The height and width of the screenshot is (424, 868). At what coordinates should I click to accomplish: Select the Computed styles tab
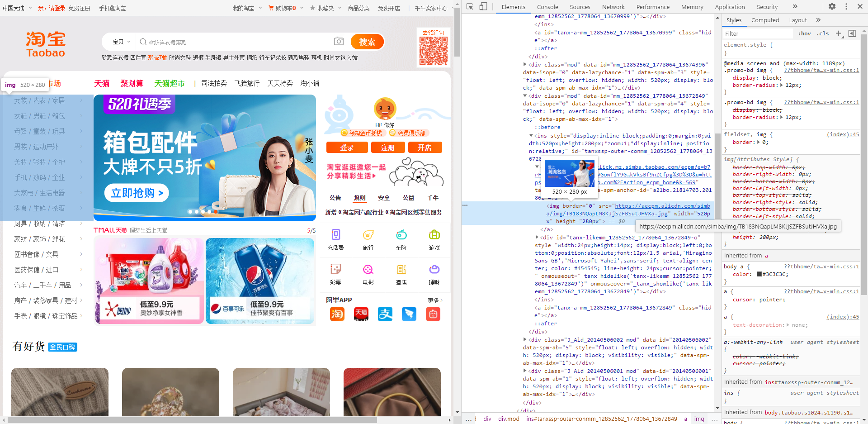click(765, 20)
